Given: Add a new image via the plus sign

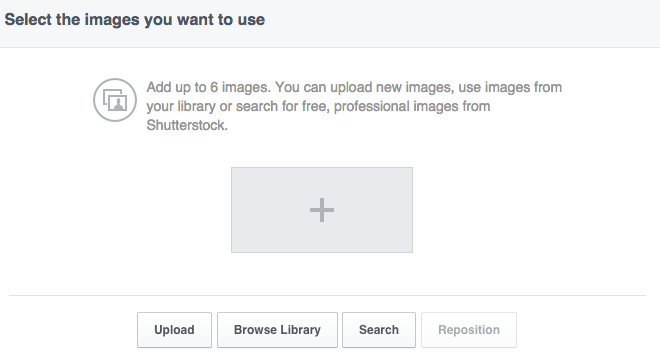Looking at the screenshot, I should click(322, 210).
